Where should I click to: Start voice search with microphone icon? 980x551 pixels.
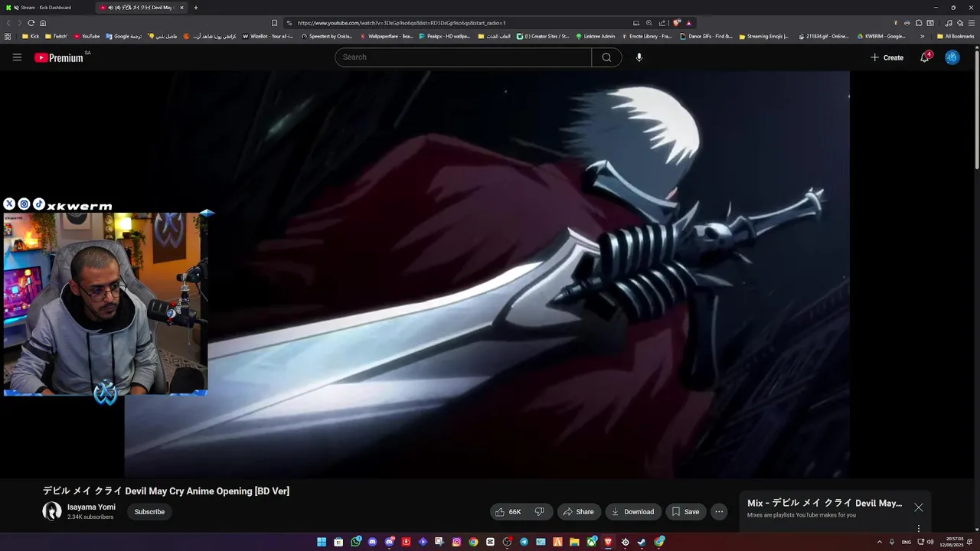pyautogui.click(x=639, y=57)
